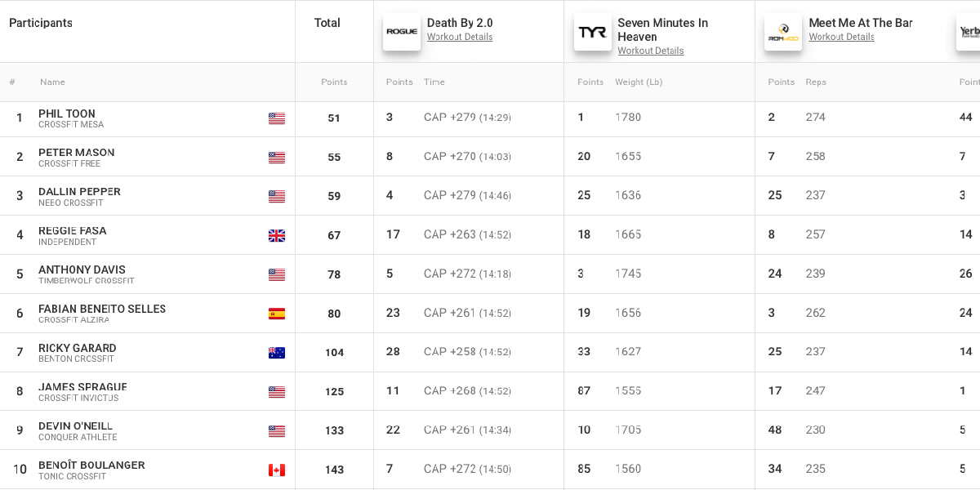
Task: Click the Romwod logo beside Meet Me At The Bar
Action: (783, 32)
